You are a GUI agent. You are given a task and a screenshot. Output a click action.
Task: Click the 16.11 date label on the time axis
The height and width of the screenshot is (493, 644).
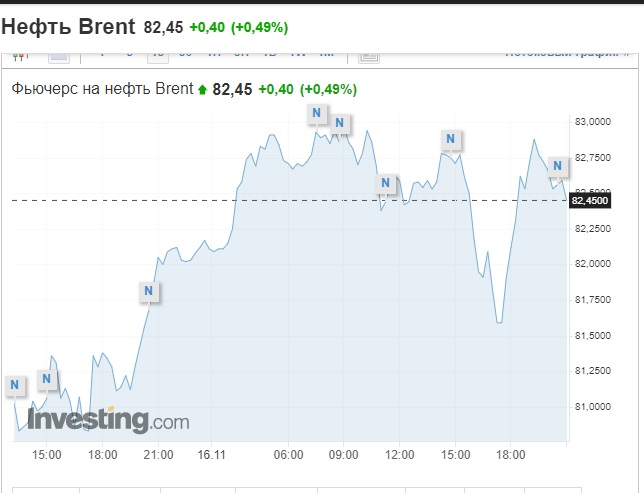tap(212, 455)
